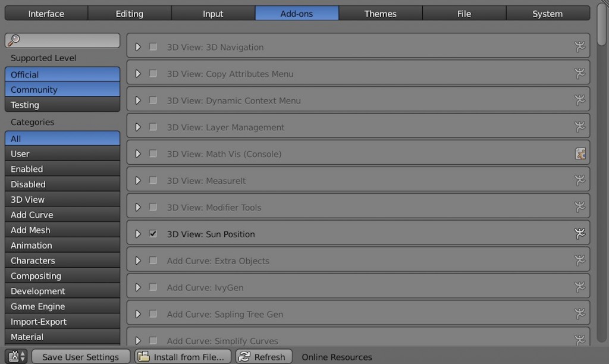The image size is (609, 364).
Task: Switch to the Themes tab
Action: [380, 14]
